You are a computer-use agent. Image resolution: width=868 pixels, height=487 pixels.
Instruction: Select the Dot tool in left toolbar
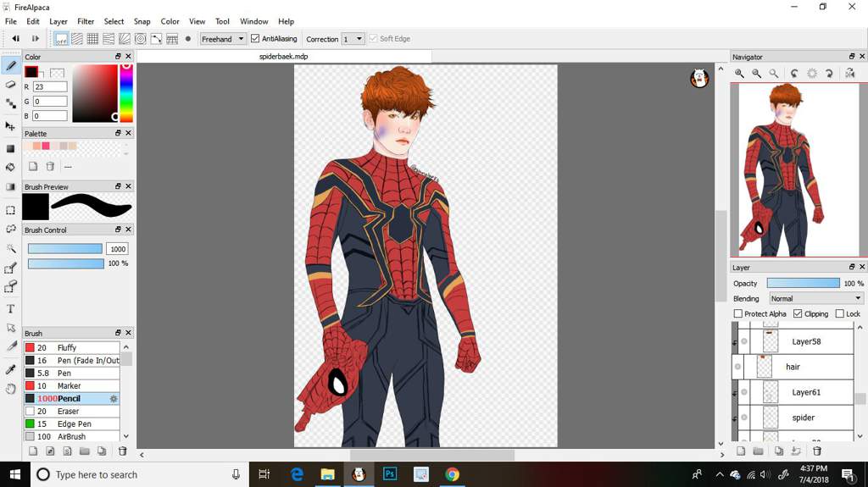coord(10,103)
